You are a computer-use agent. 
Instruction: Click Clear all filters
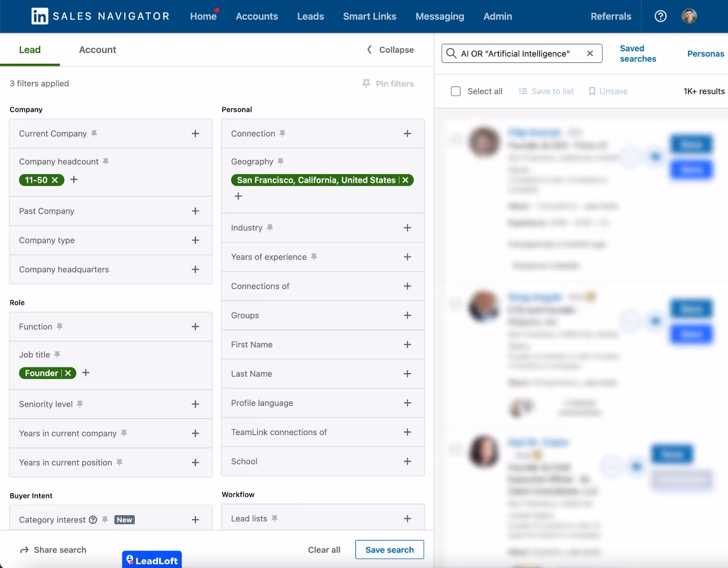pyautogui.click(x=324, y=550)
